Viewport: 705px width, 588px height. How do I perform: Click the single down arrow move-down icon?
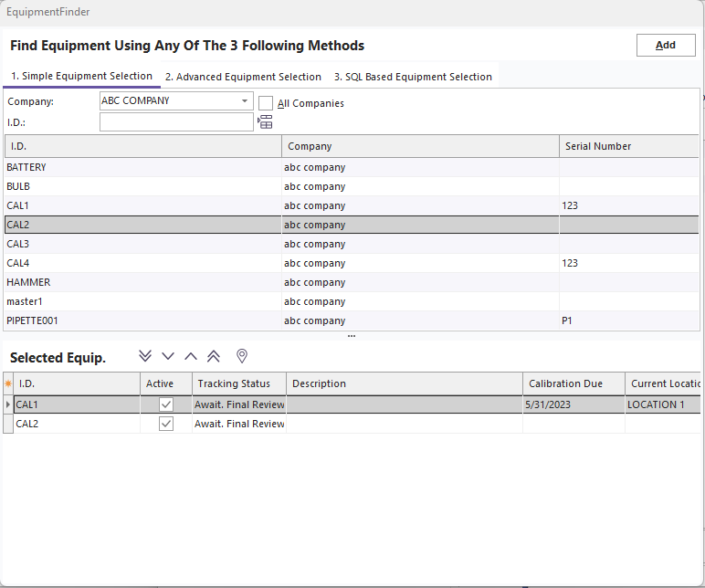click(168, 356)
